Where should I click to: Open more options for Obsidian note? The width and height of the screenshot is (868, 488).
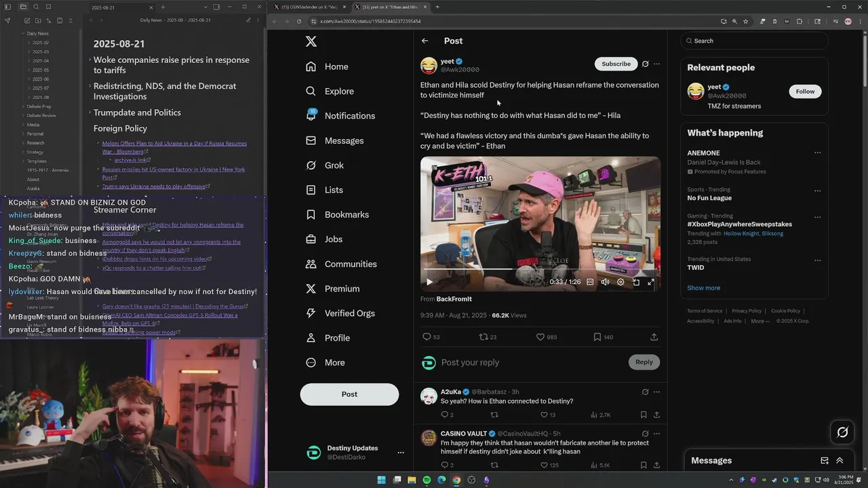click(259, 20)
